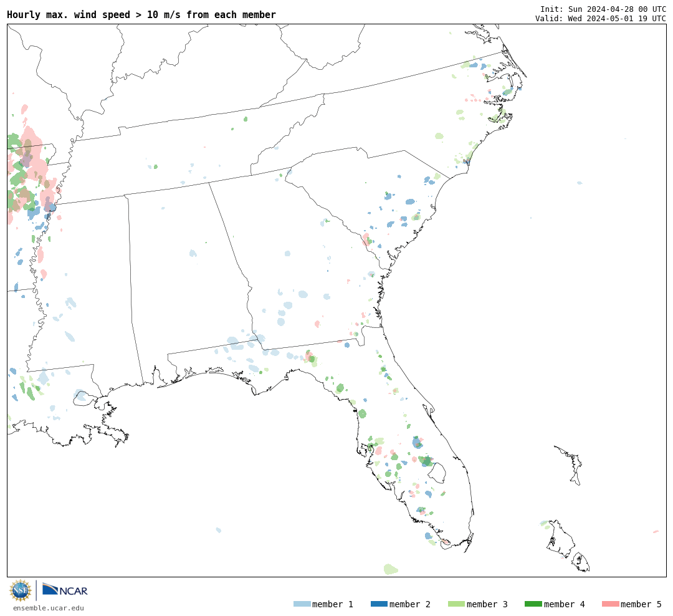Click the NCAR logo

tap(65, 589)
